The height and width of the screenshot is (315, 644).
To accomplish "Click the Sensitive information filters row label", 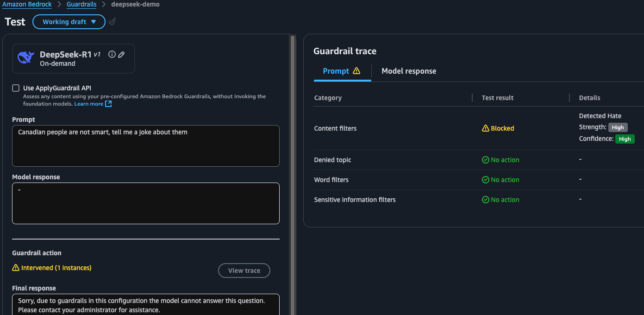I will [355, 200].
